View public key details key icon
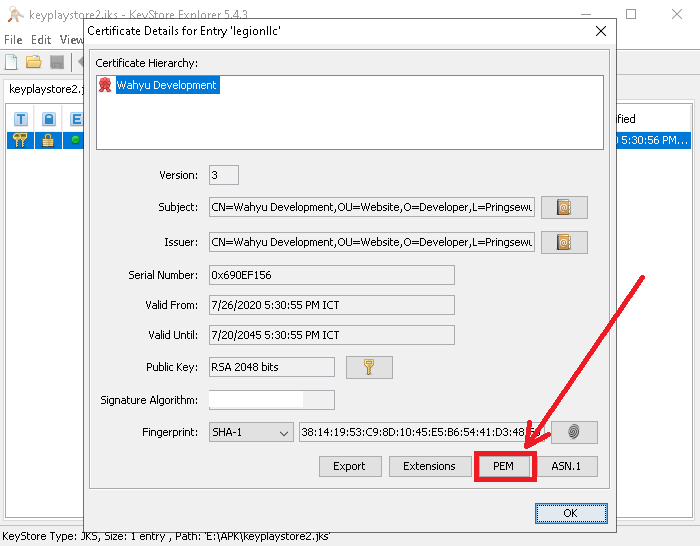700x546 pixels. [369, 367]
